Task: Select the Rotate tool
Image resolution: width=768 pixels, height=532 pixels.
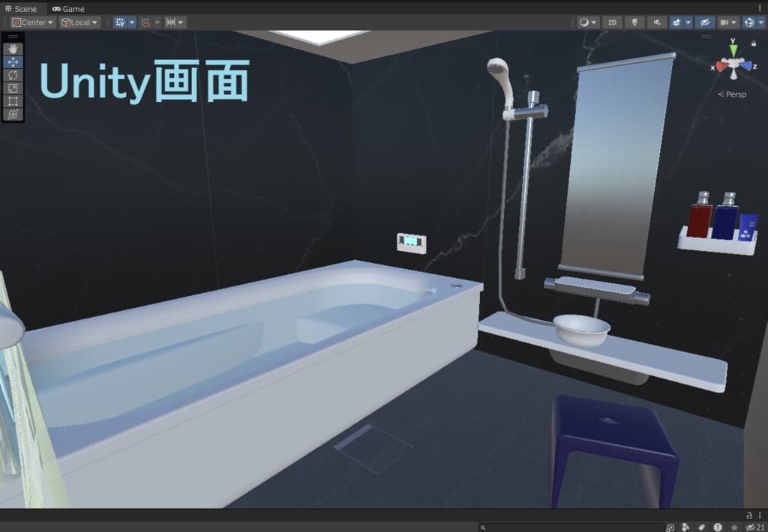Action: tap(13, 76)
